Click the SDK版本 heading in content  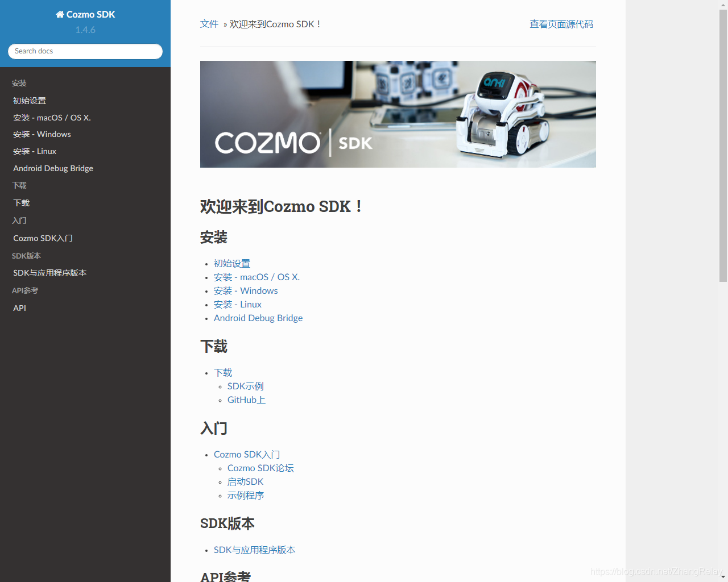(x=227, y=523)
